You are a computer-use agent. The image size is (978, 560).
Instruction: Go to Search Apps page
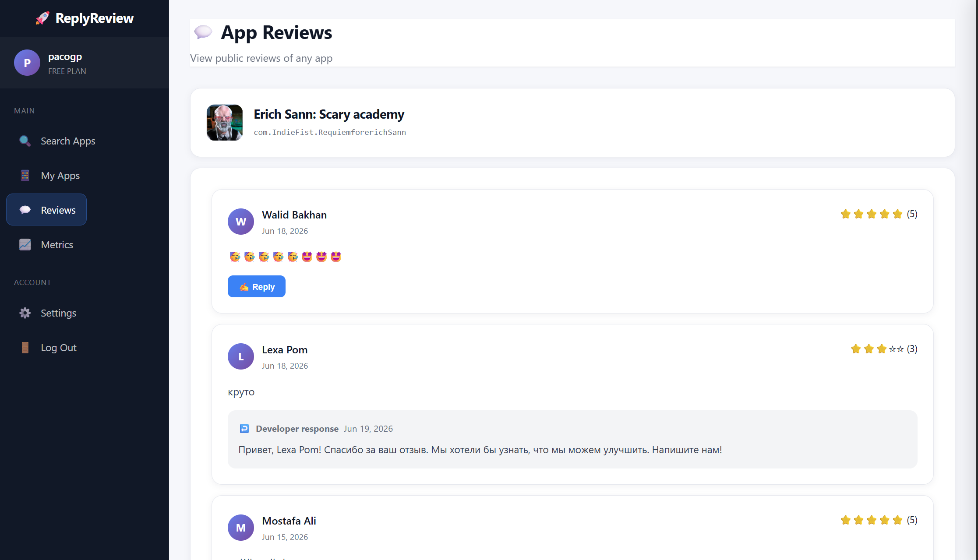tap(68, 141)
